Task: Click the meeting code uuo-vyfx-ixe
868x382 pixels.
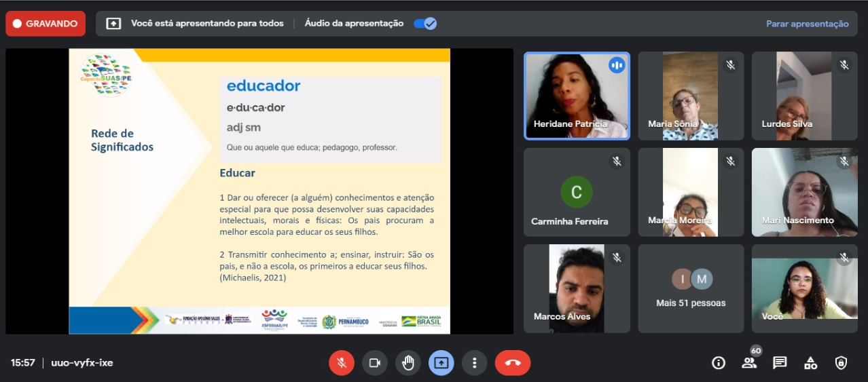Action: [x=82, y=363]
